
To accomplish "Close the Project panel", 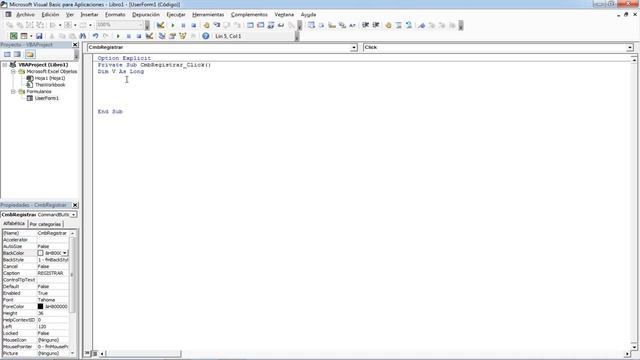I will pyautogui.click(x=75, y=44).
